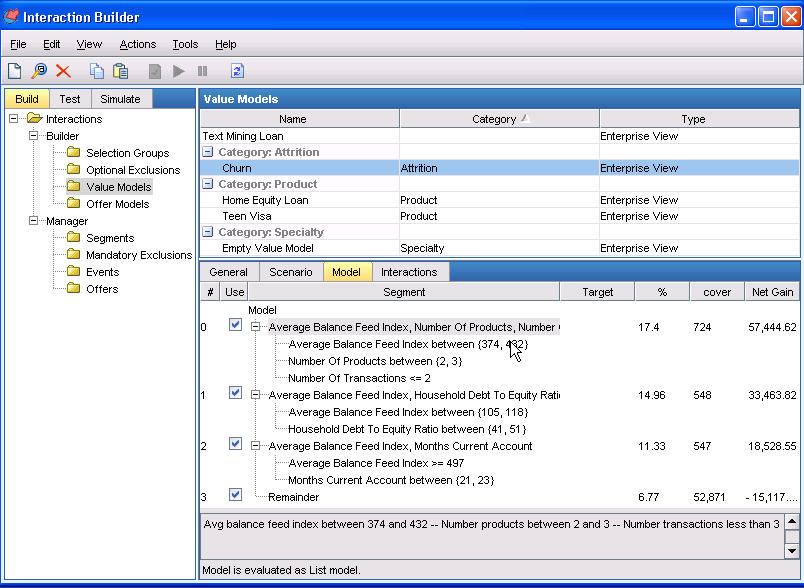Click the Optional Exclusions folder icon
Viewport: 804px width, 588px height.
point(74,169)
